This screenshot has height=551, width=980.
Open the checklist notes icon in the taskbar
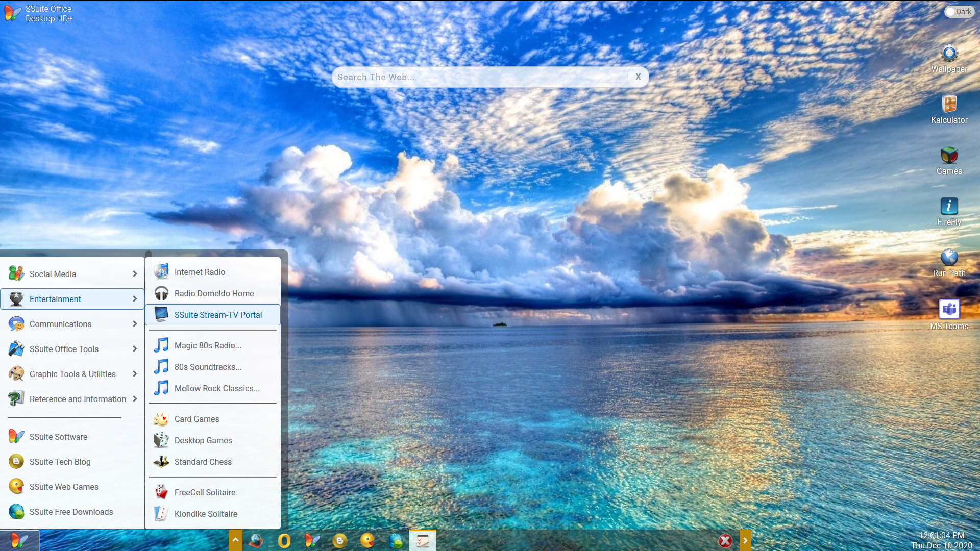[423, 540]
